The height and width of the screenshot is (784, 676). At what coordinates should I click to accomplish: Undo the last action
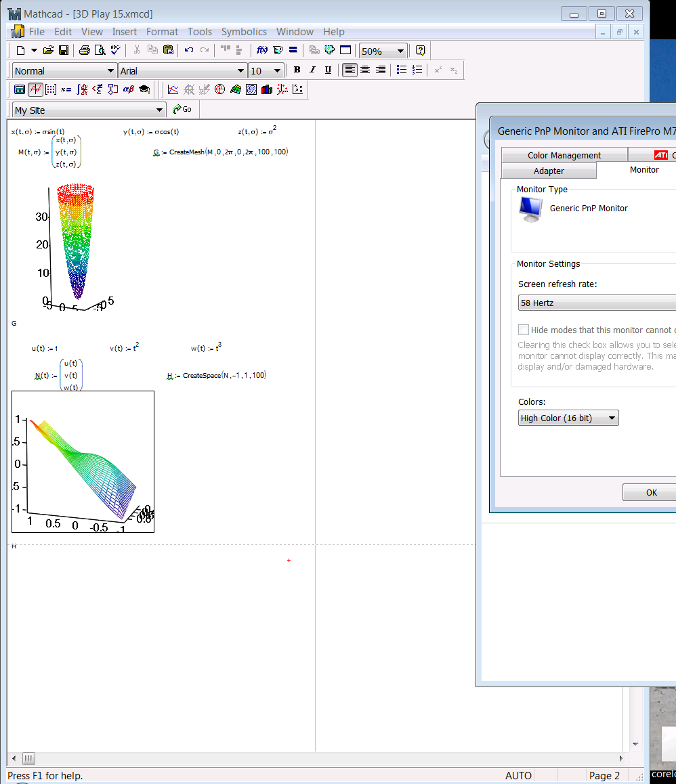click(189, 51)
